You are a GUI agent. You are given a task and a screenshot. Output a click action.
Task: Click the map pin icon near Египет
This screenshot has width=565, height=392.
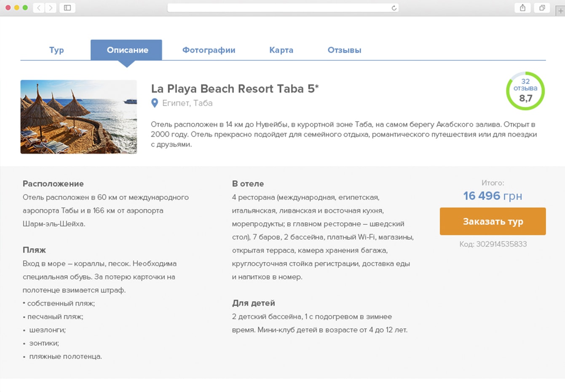tap(155, 103)
